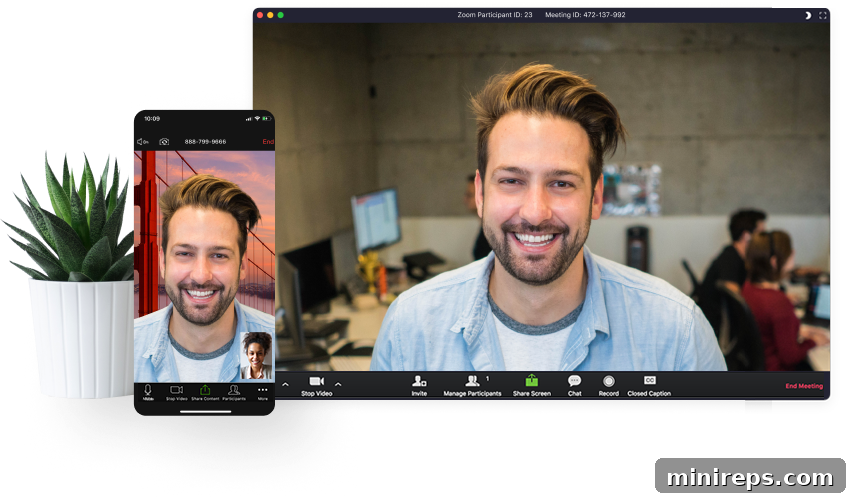The height and width of the screenshot is (499, 847).
Task: Click the crescent icon in Zoom title bar
Action: pyautogui.click(x=808, y=15)
